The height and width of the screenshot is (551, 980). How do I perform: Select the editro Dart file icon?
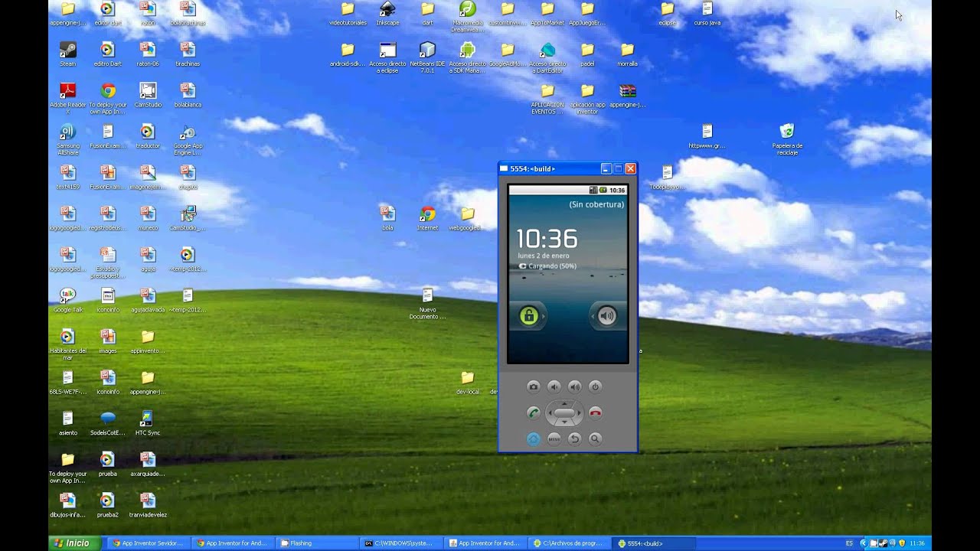pyautogui.click(x=107, y=54)
